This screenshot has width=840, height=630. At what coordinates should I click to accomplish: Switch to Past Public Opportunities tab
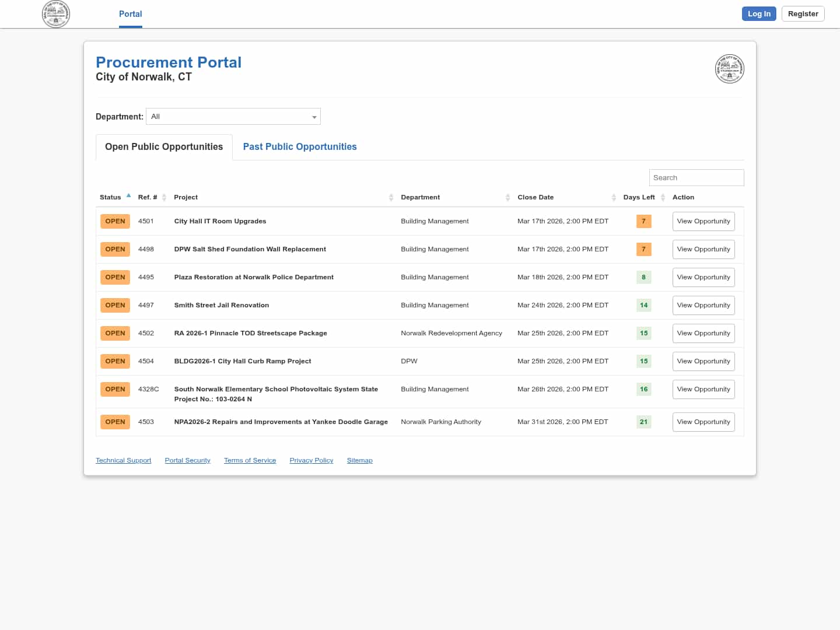pyautogui.click(x=300, y=147)
